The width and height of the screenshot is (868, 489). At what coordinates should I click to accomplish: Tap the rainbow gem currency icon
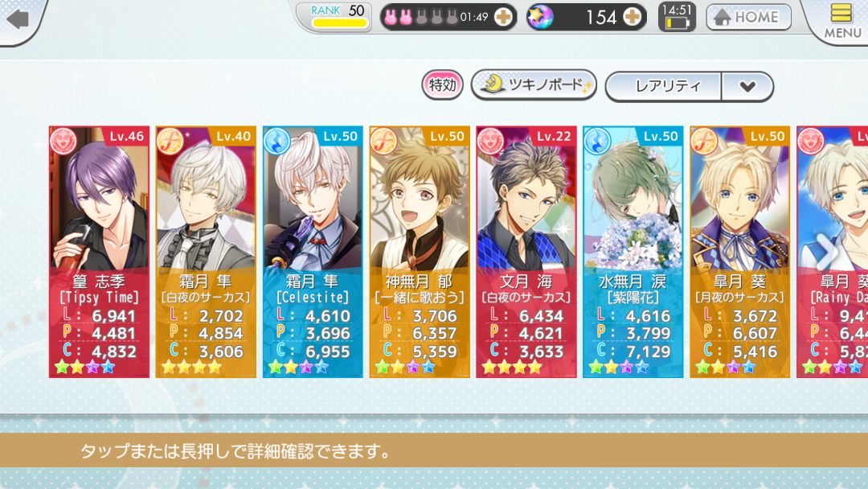point(540,17)
